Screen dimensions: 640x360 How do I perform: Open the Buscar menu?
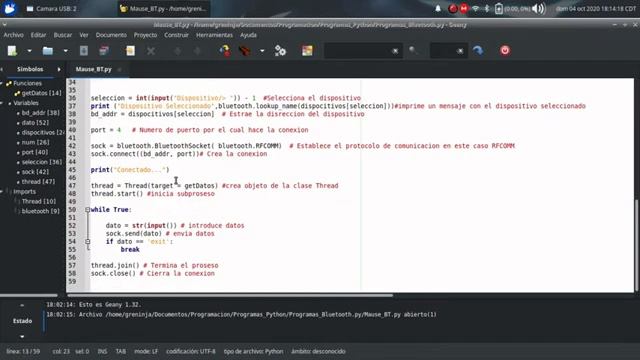point(63,35)
